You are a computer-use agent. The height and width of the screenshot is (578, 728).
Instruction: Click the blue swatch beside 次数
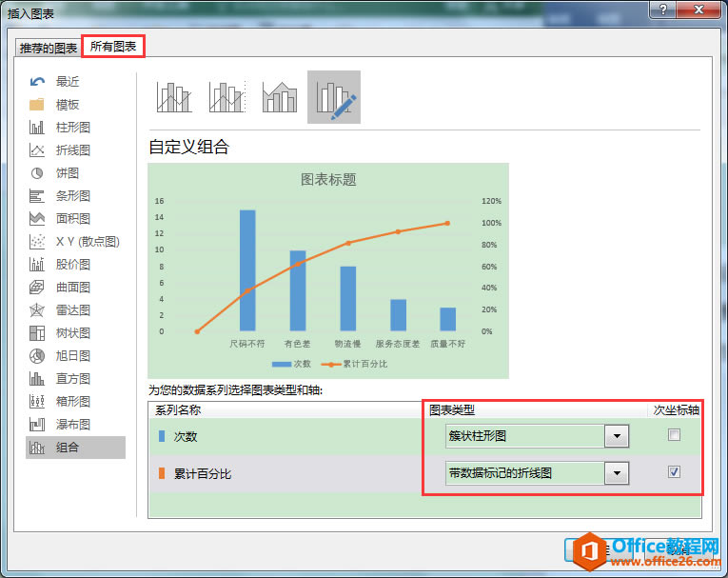click(x=162, y=436)
